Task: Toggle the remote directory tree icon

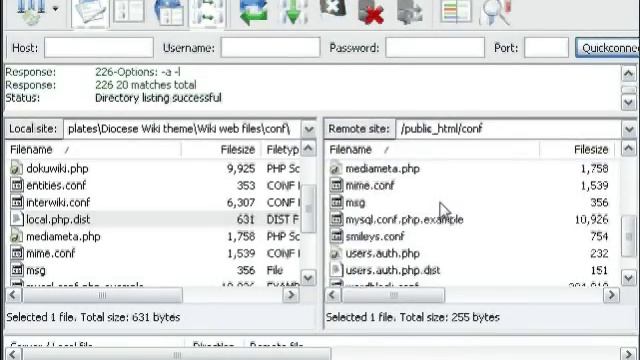Action: point(169,12)
